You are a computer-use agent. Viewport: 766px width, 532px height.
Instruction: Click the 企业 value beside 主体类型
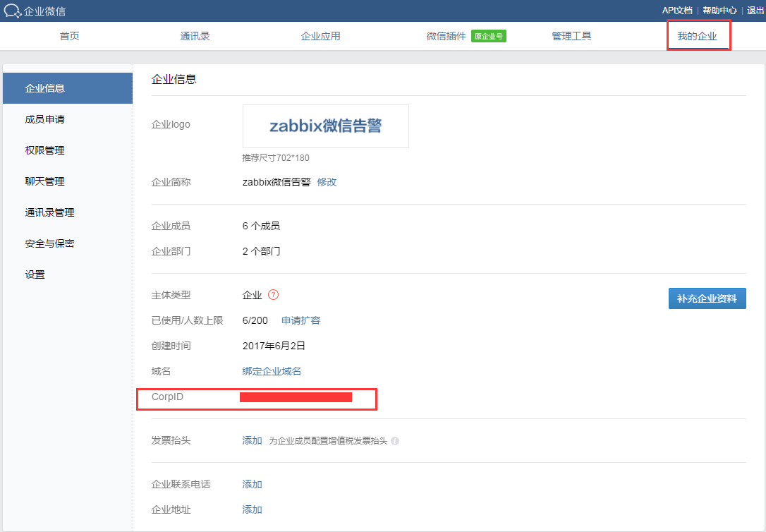252,295
